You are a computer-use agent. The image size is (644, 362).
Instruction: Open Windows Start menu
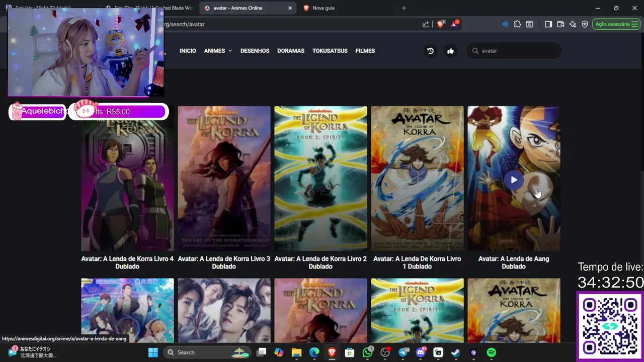[x=153, y=352]
